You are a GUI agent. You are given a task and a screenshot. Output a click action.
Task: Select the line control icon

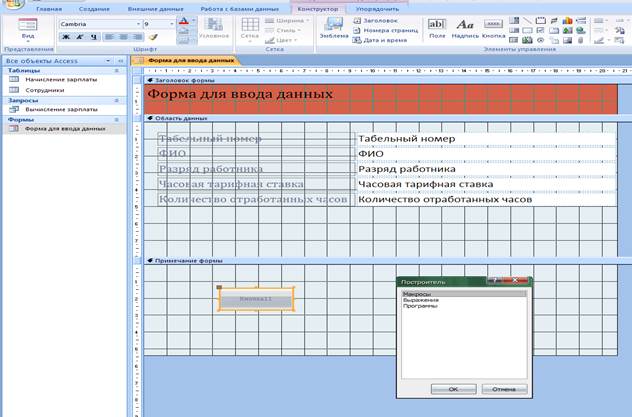click(527, 21)
